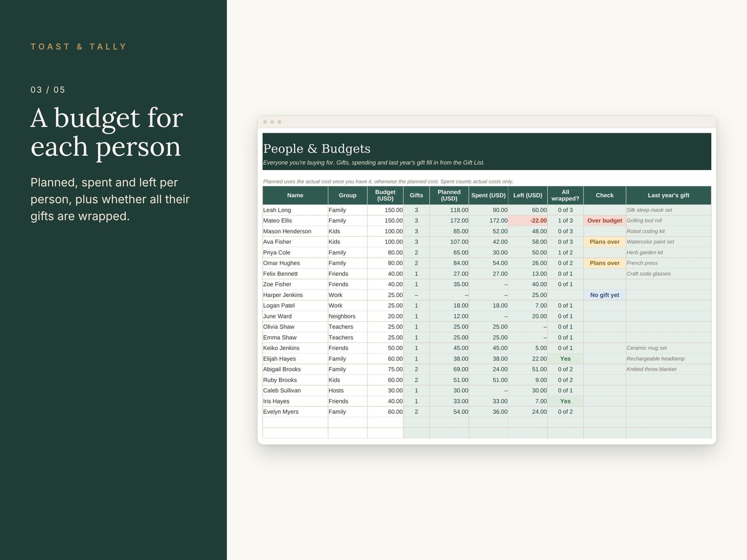Click the "Silk sleep mask set" cell
The image size is (747, 560).
669,210
